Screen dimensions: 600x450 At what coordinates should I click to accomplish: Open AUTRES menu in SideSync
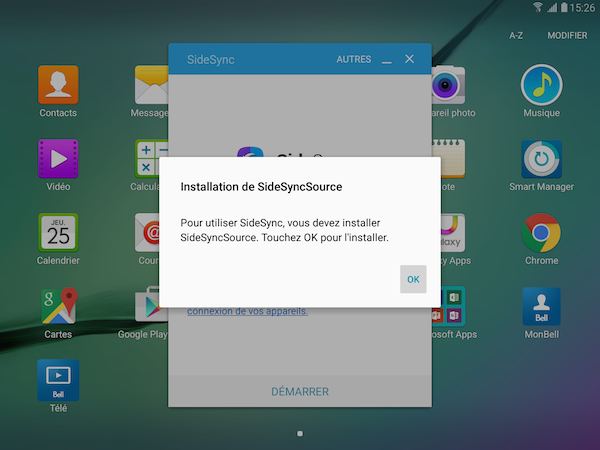click(x=354, y=59)
